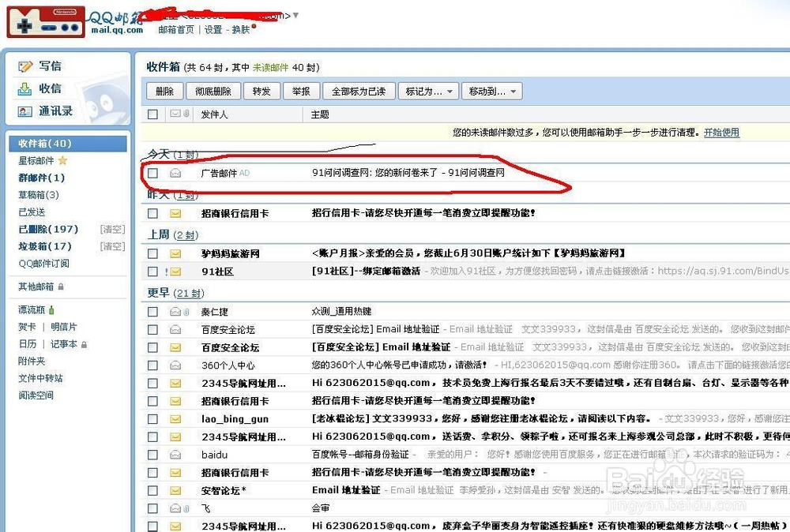Open the 移动到... dropdown

coord(491,92)
